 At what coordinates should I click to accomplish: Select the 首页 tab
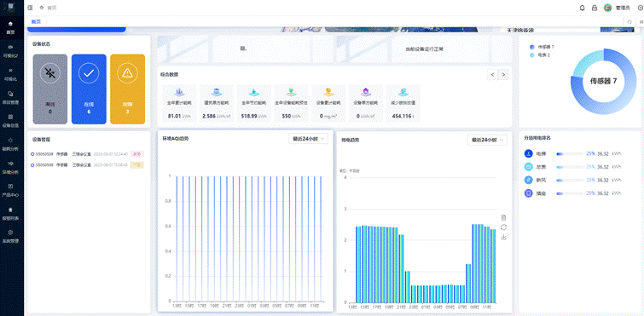pyautogui.click(x=36, y=22)
